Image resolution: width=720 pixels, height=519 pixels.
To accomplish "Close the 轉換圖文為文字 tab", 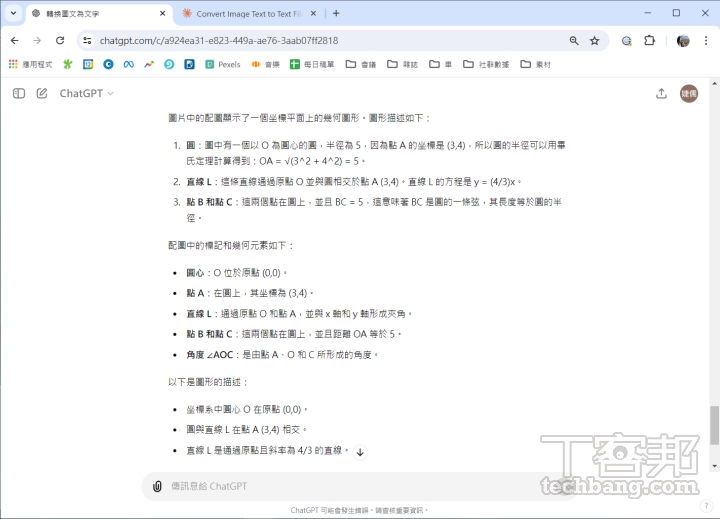I will click(x=163, y=14).
